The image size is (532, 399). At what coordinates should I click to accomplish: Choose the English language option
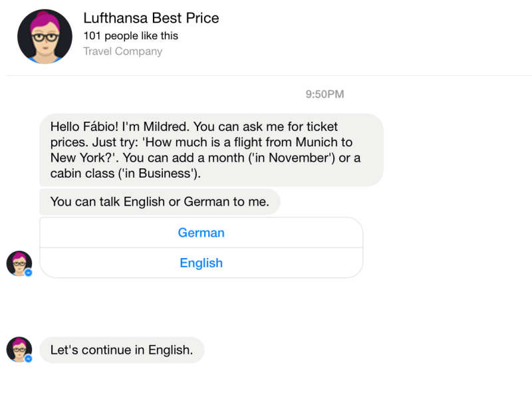pos(201,263)
